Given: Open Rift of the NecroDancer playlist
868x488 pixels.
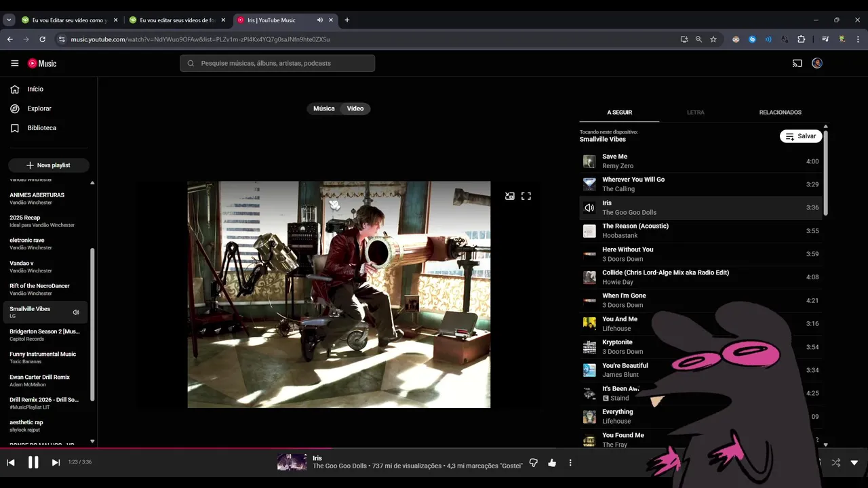Looking at the screenshot, I should [x=45, y=289].
